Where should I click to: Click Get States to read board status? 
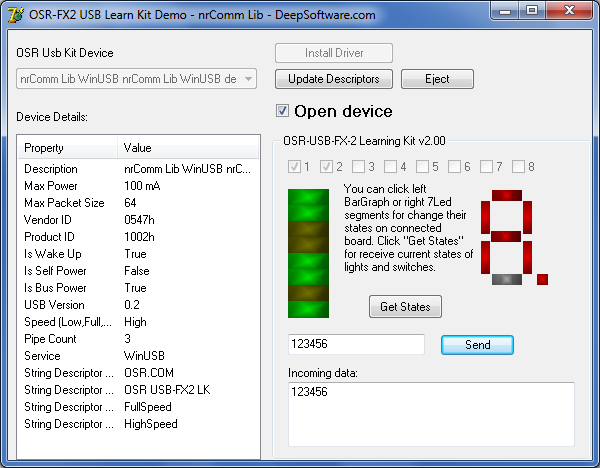click(x=405, y=307)
